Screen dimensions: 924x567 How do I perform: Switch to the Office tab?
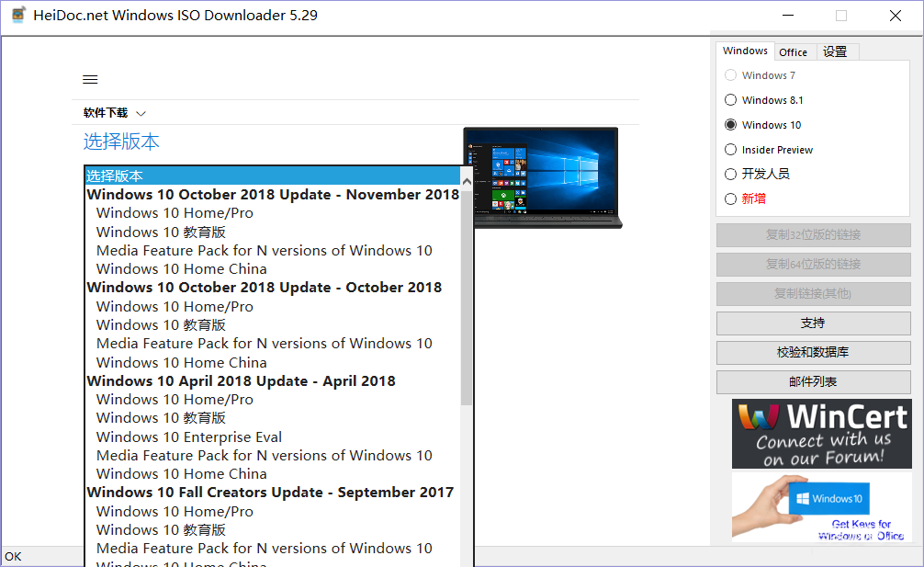click(793, 52)
